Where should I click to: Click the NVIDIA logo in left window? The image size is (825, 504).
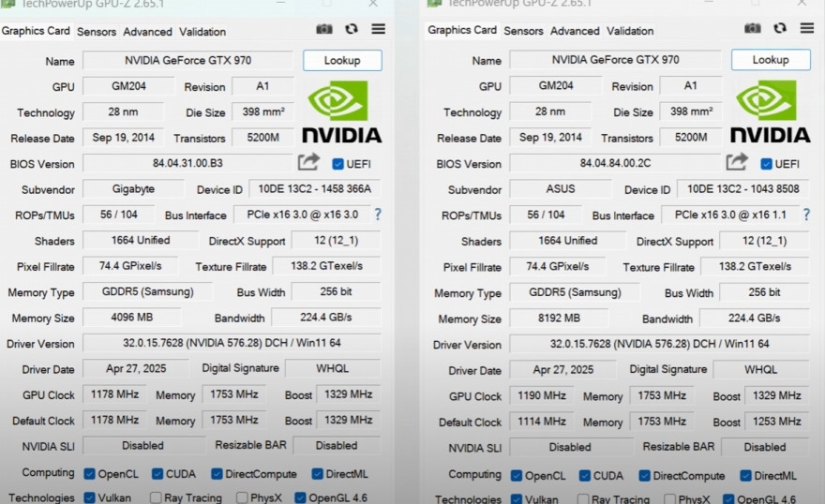coord(341,111)
